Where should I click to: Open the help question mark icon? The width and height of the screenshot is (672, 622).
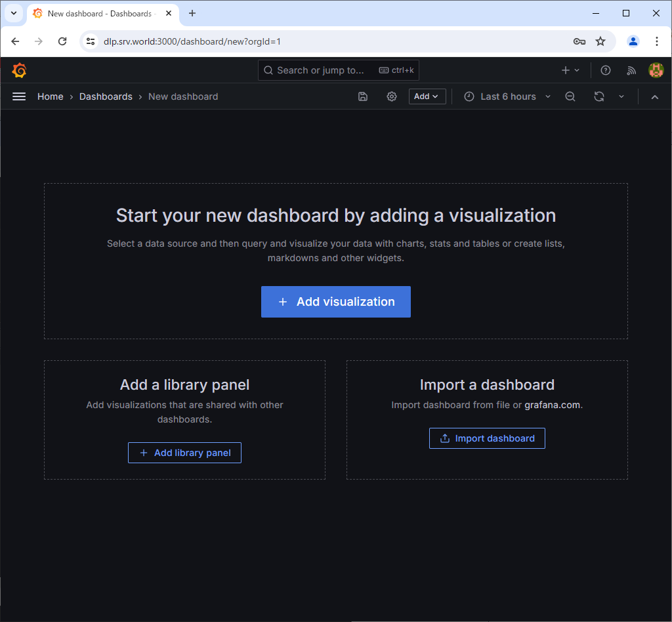(606, 70)
